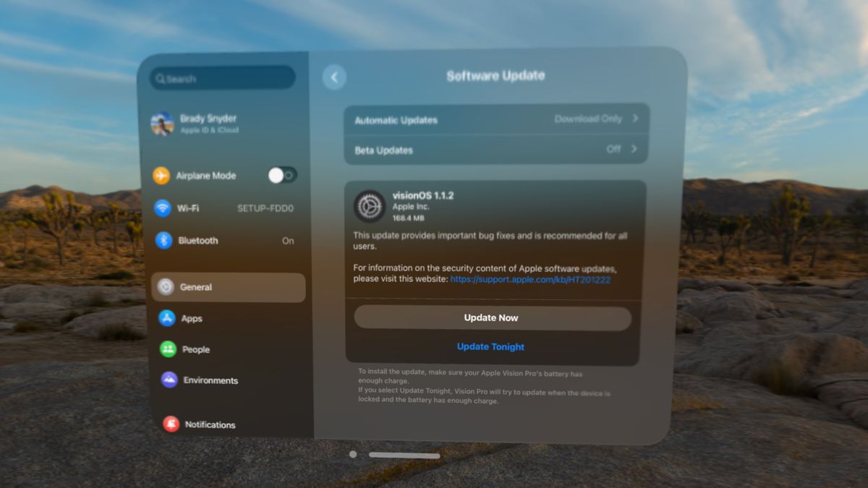Viewport: 868px width, 488px height.
Task: Choose Update Tonight
Action: 490,346
